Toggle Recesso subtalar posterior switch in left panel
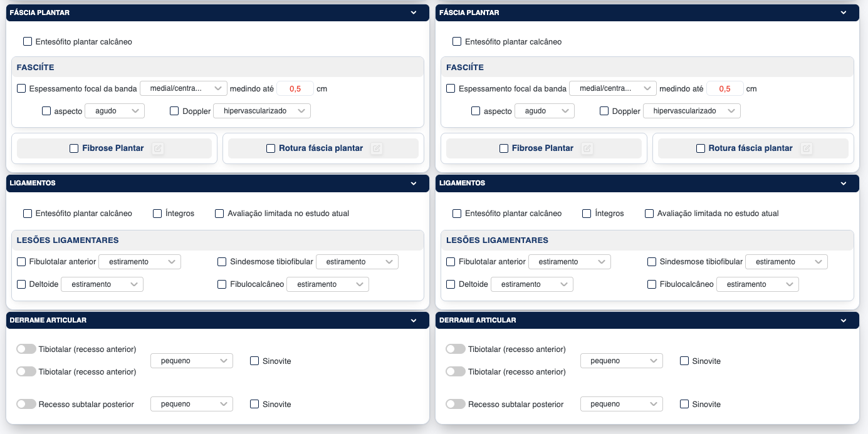This screenshot has width=868, height=434. coord(26,405)
